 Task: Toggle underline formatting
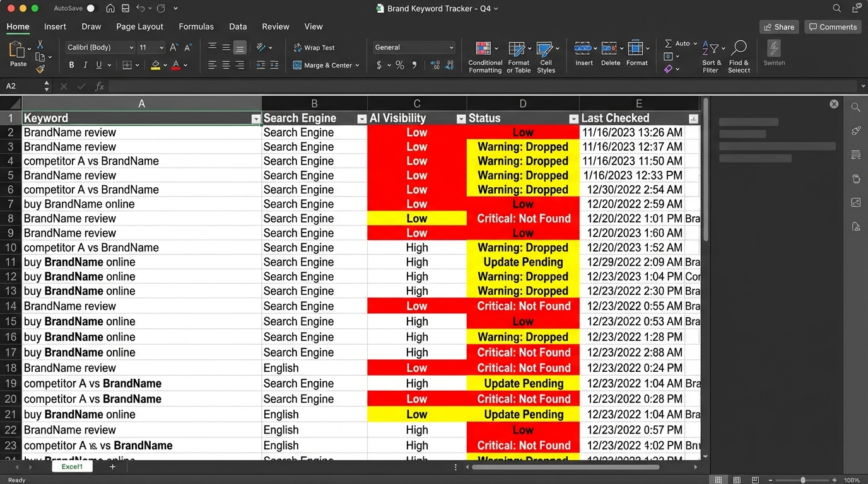(x=99, y=65)
